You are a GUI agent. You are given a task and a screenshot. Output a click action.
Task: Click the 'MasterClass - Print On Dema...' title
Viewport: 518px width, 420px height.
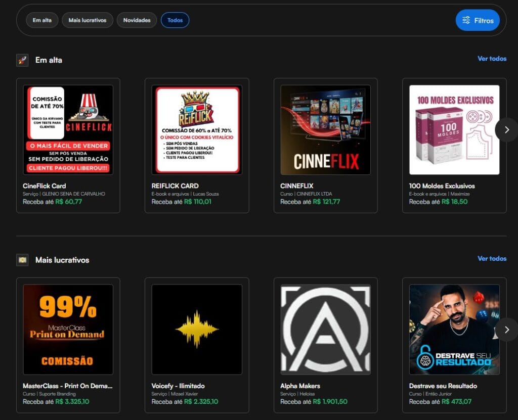pos(68,386)
